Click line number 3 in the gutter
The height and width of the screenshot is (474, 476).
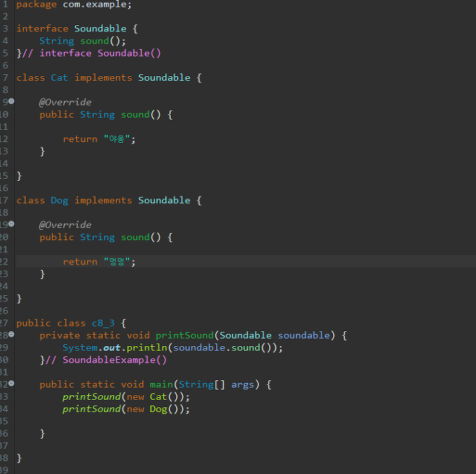pyautogui.click(x=5, y=29)
